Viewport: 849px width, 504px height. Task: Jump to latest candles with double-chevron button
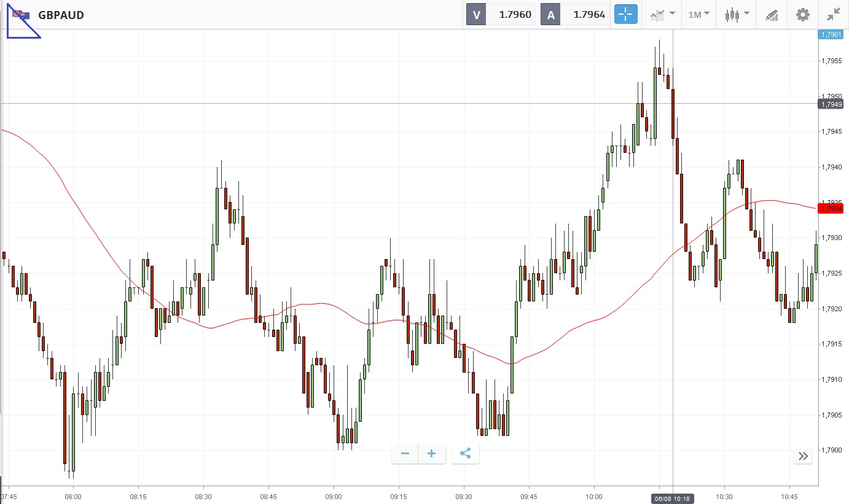803,456
